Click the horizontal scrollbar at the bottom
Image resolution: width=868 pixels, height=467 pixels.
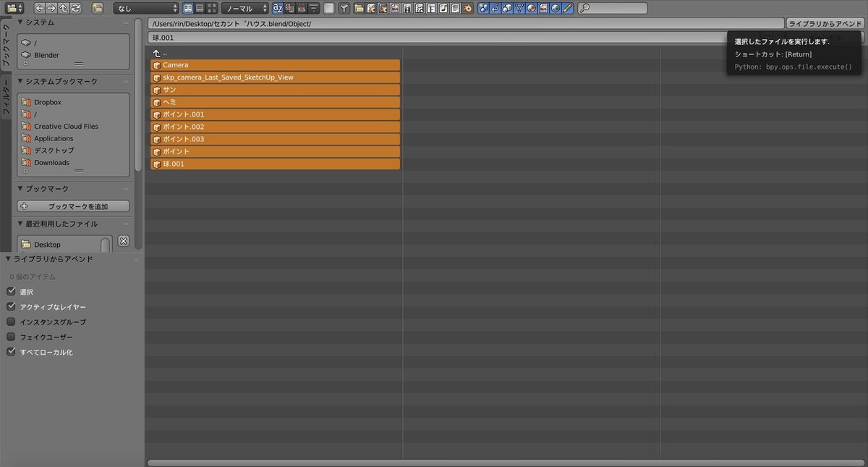[505, 463]
